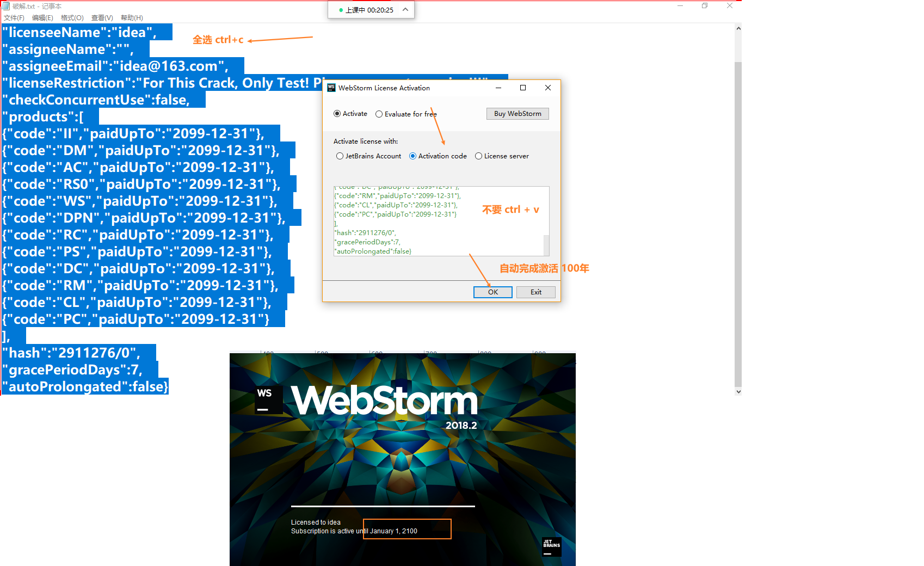Open the 查看(V) menu

(x=102, y=18)
